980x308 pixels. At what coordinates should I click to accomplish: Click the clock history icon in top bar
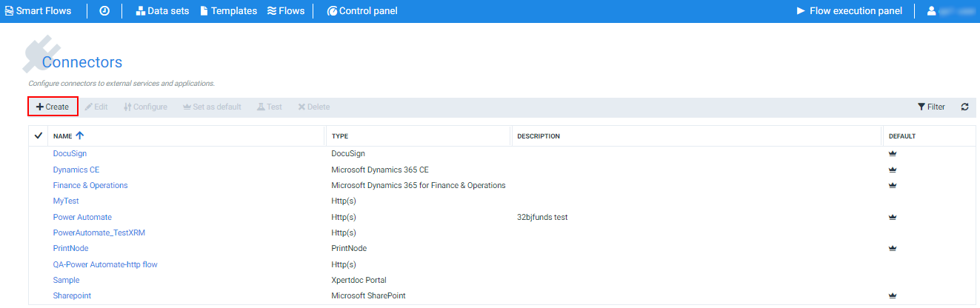(x=104, y=11)
